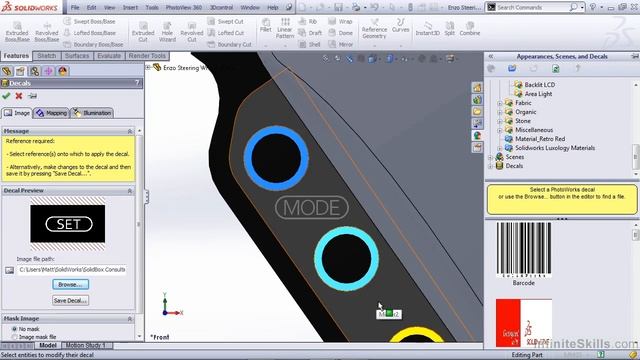Screen dimensions: 640x360
Task: Click the image file path field
Action: 72,270
